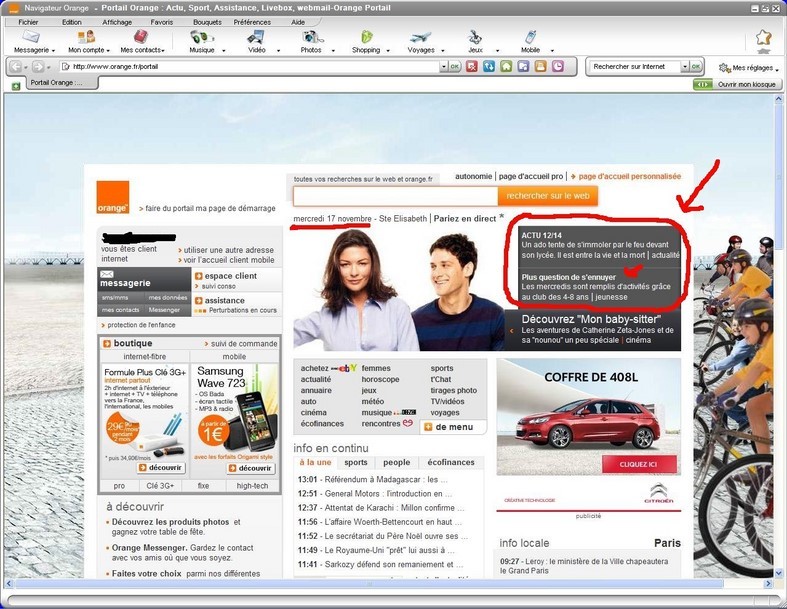Screen dimensions: 787x609
Task: Open the Photos camera icon
Action: coord(312,37)
